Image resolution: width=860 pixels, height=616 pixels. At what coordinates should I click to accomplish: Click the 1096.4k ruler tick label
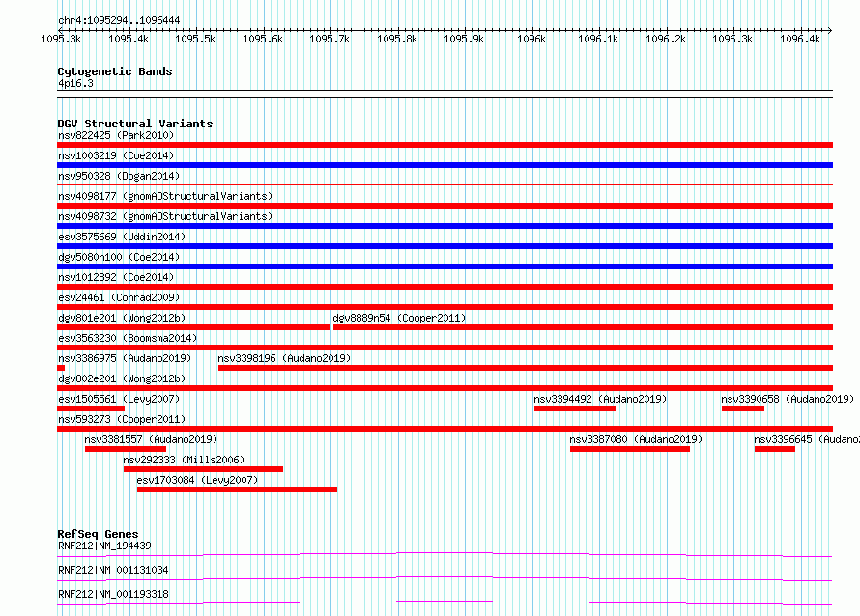coord(800,39)
